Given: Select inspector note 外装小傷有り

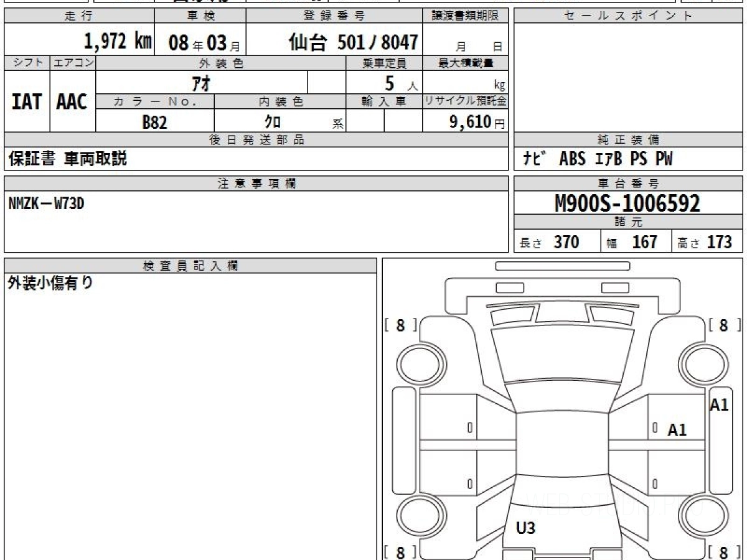Looking at the screenshot, I should tap(50, 283).
